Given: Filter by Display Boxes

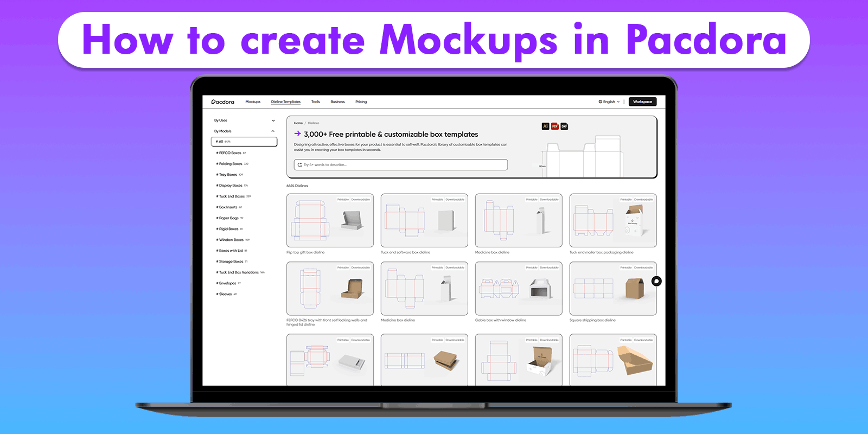Looking at the screenshot, I should [232, 186].
